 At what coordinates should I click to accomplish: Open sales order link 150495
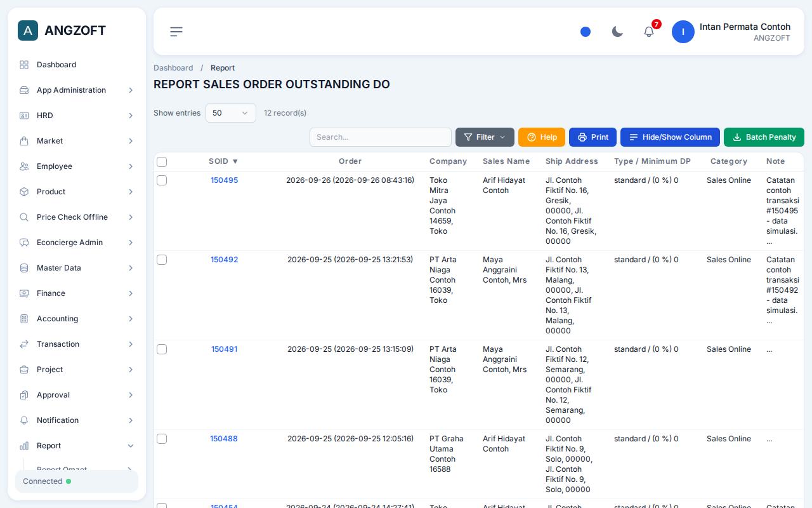pyautogui.click(x=224, y=180)
